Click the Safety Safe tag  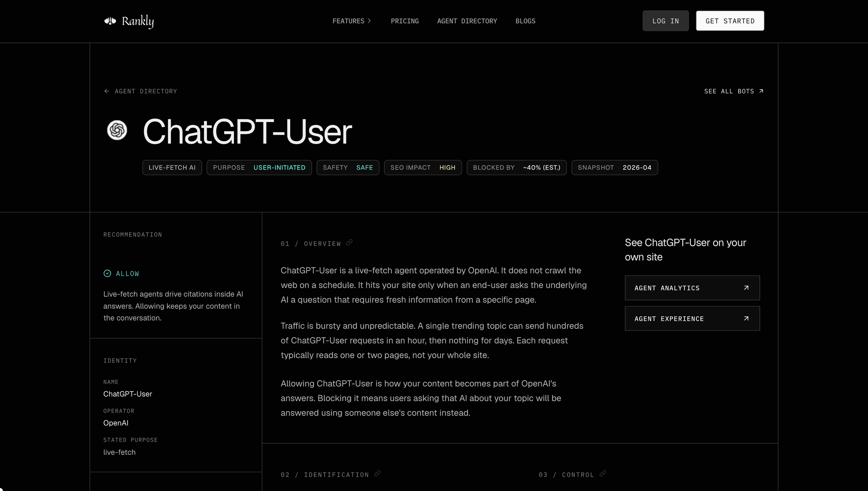point(348,168)
